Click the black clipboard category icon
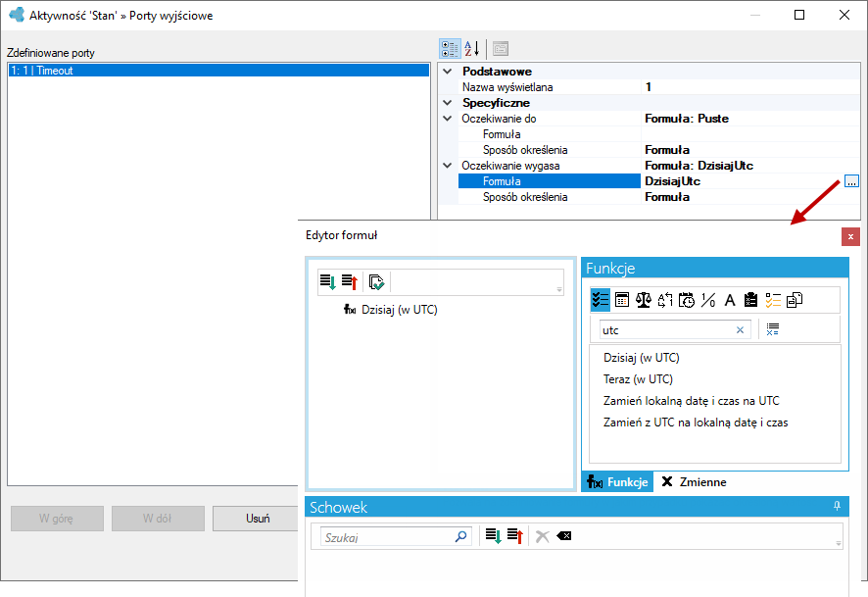868x597 pixels. pos(751,300)
